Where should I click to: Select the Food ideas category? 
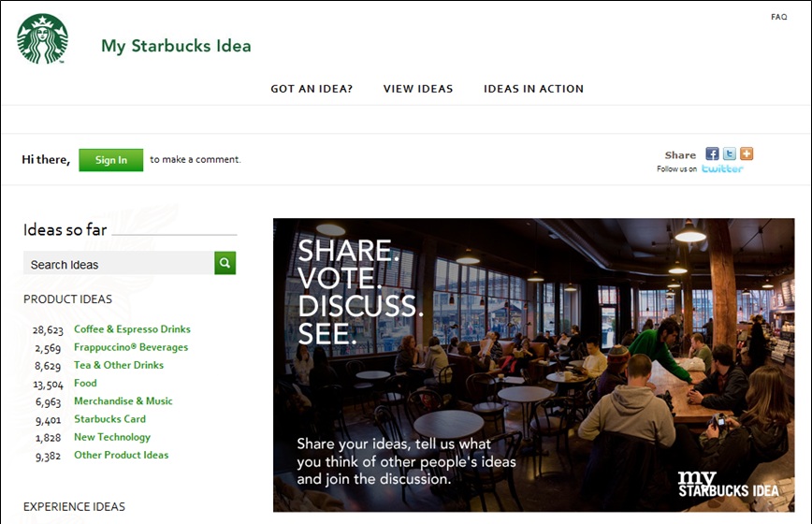(85, 383)
